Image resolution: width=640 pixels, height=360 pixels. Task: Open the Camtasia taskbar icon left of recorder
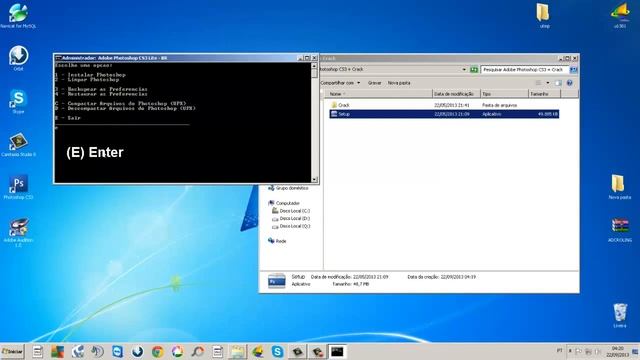click(x=298, y=351)
